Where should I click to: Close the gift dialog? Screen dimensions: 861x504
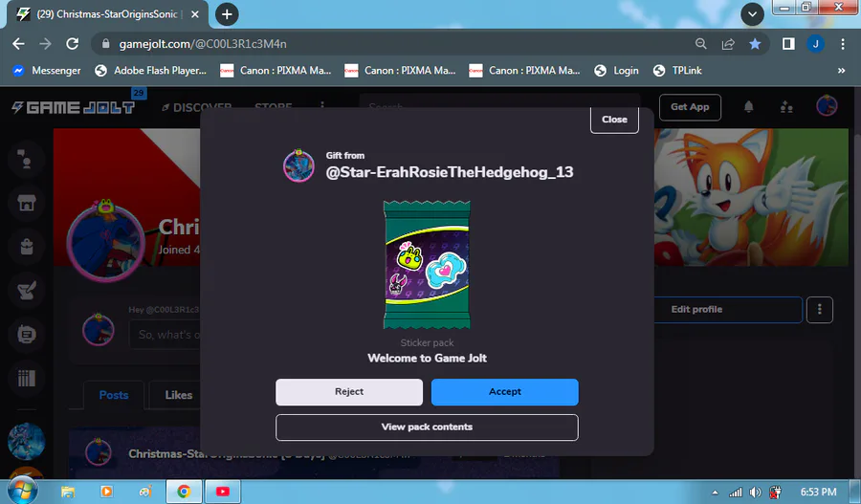614,120
